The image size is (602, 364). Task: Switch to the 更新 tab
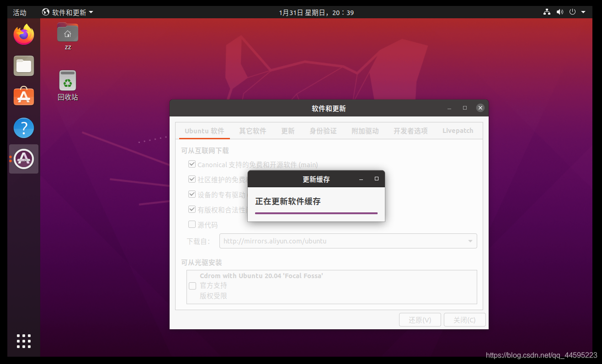coord(288,131)
